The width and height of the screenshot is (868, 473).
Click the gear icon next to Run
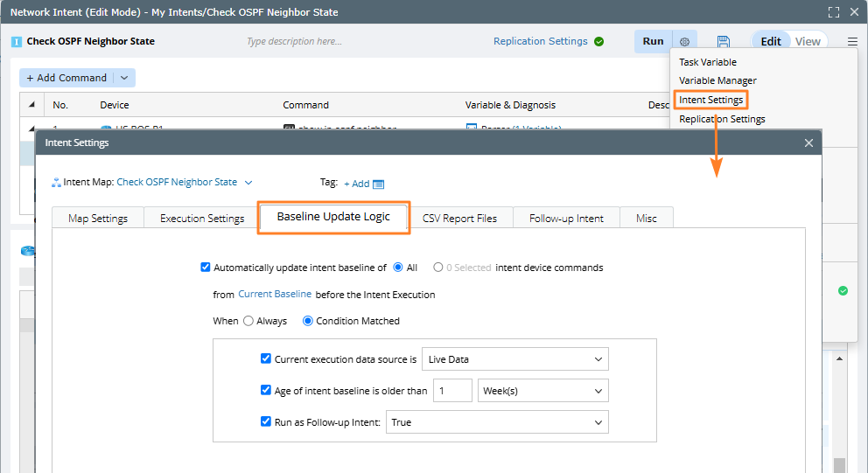(684, 42)
